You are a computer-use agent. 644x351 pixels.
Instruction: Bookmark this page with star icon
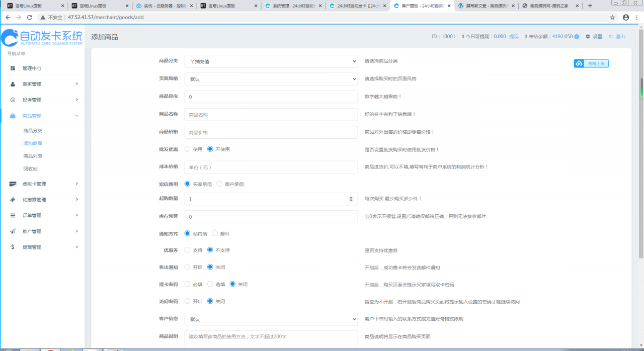pyautogui.click(x=612, y=17)
